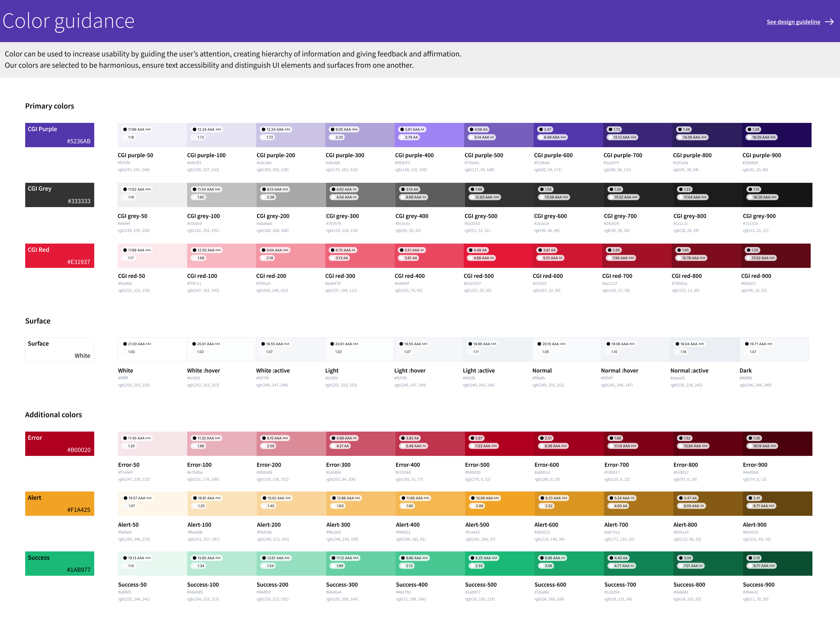Select the Normal :active surface swatch
840x630 pixels.
(x=705, y=349)
